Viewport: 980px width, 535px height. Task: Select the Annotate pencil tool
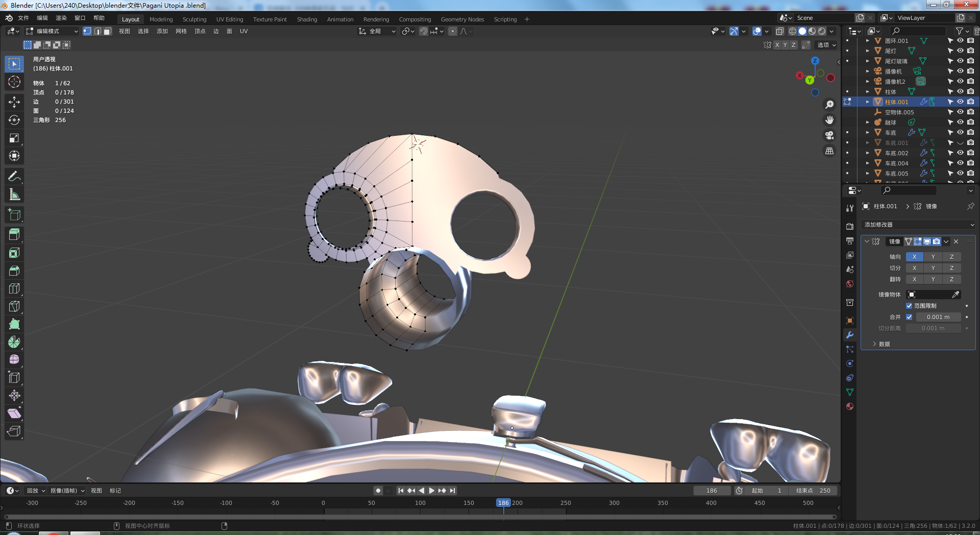(14, 177)
